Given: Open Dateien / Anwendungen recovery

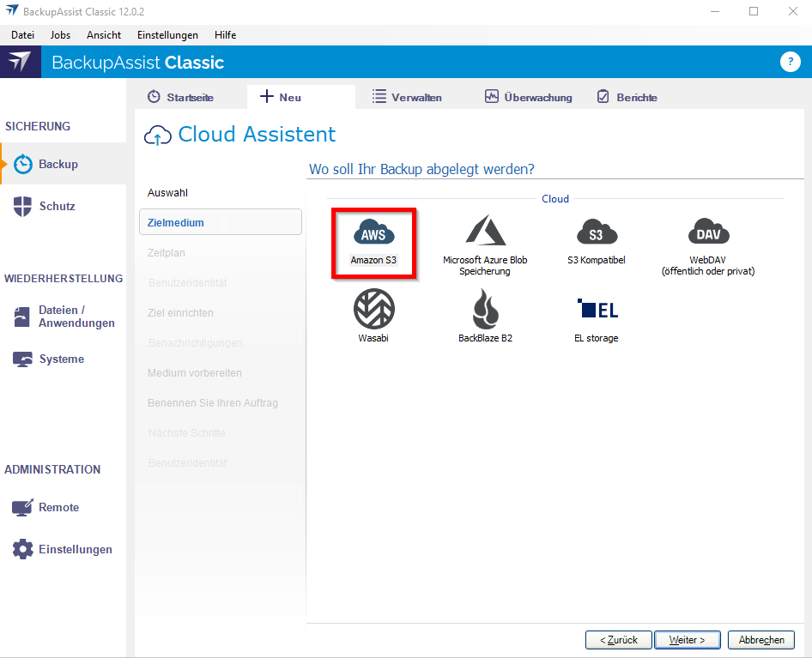Looking at the screenshot, I should pyautogui.click(x=76, y=317).
